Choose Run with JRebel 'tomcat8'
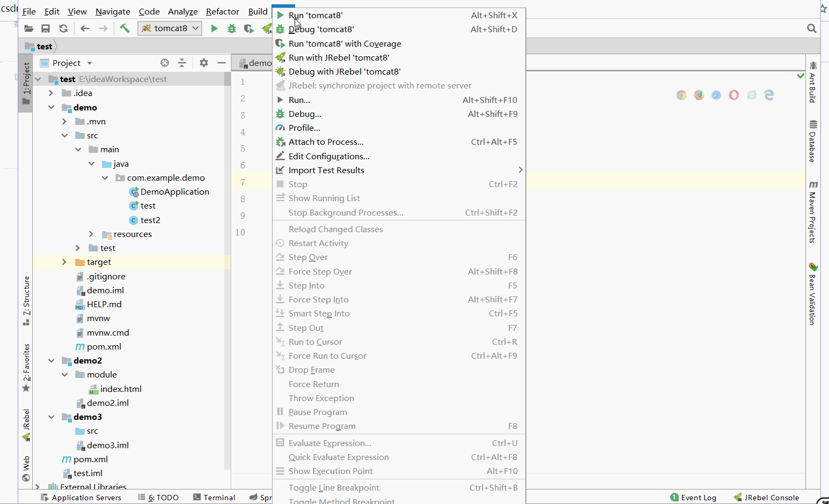The image size is (829, 504). click(x=399, y=58)
